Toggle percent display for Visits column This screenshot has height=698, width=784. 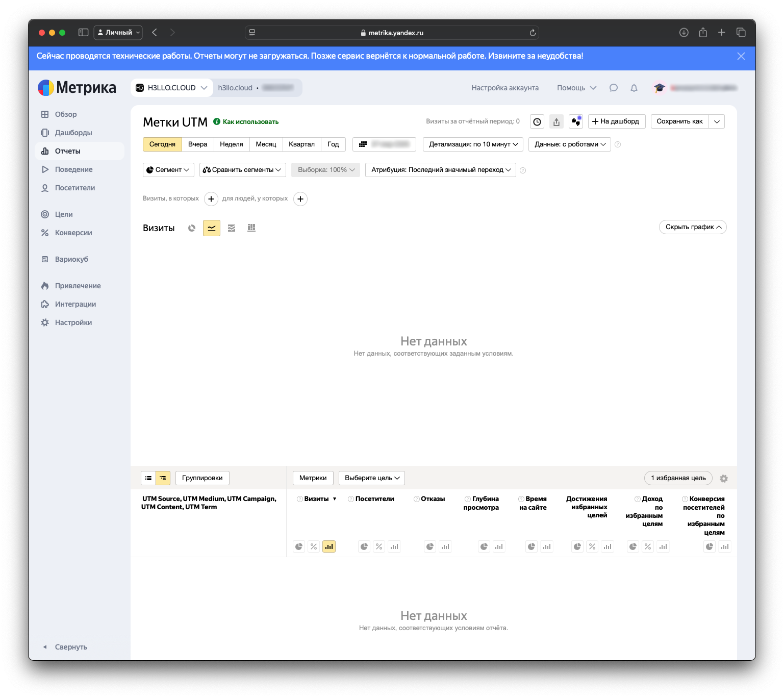tap(314, 546)
